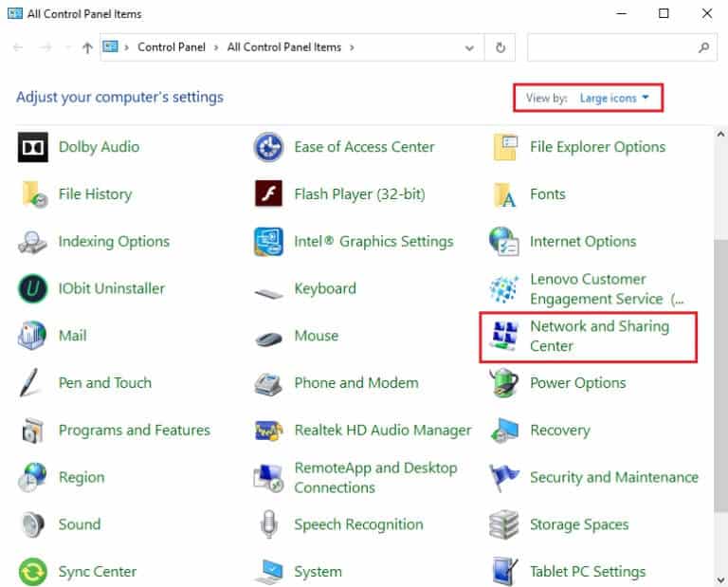
Task: Open the Mouse icon
Action: point(269,339)
